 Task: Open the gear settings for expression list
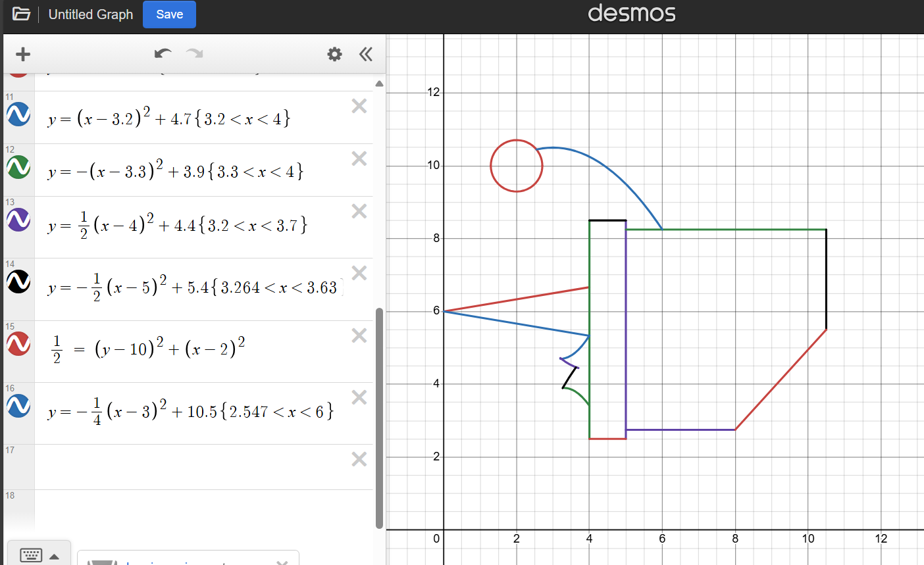[x=334, y=54]
